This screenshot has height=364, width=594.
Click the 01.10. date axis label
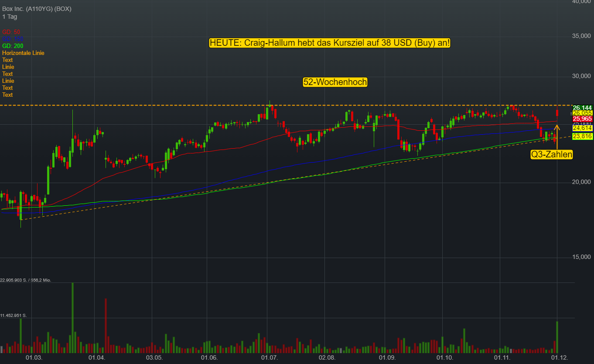pyautogui.click(x=445, y=357)
